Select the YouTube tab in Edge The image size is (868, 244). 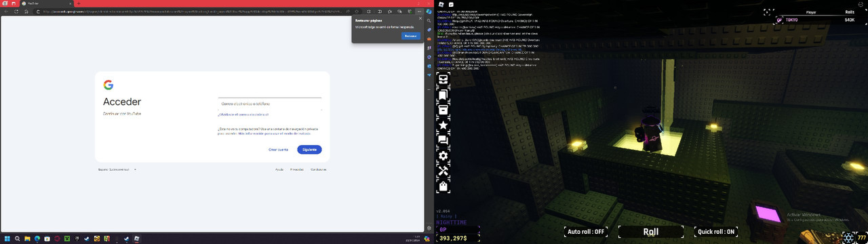47,3
